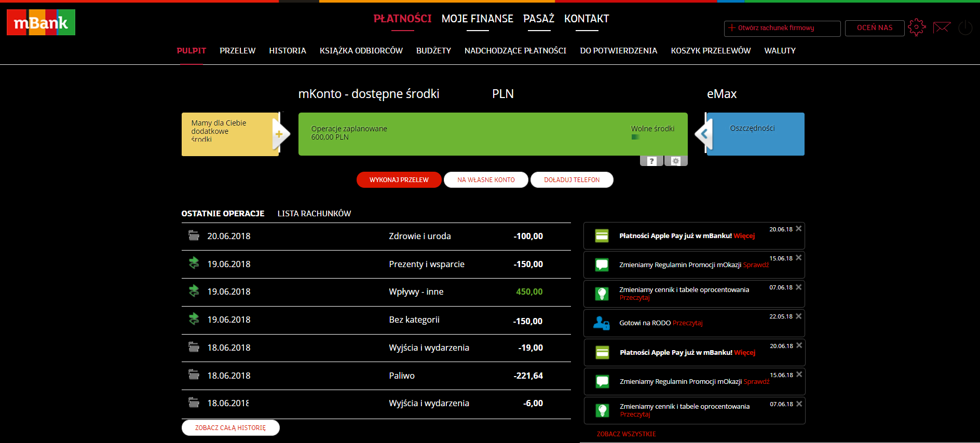The image size is (980, 443).
Task: Click the transfer arrows icon of Bez kategorii
Action: click(194, 319)
